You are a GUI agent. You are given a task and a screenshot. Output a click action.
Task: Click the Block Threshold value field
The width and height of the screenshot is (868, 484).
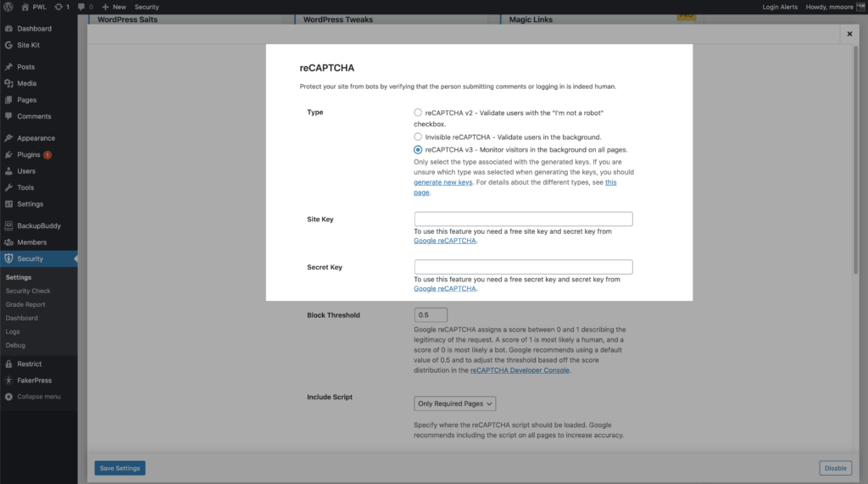point(431,314)
